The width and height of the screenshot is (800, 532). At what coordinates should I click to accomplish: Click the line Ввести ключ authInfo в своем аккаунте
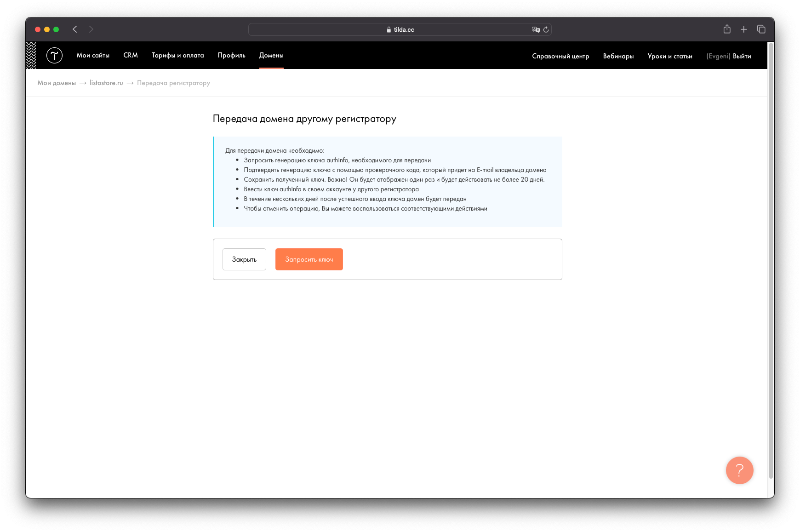(x=331, y=189)
